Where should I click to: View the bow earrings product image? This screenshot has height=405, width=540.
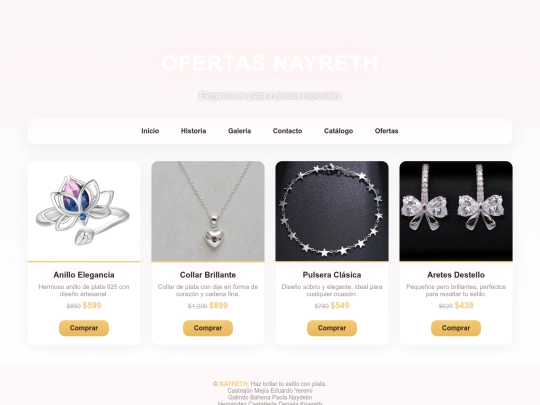[x=456, y=211]
